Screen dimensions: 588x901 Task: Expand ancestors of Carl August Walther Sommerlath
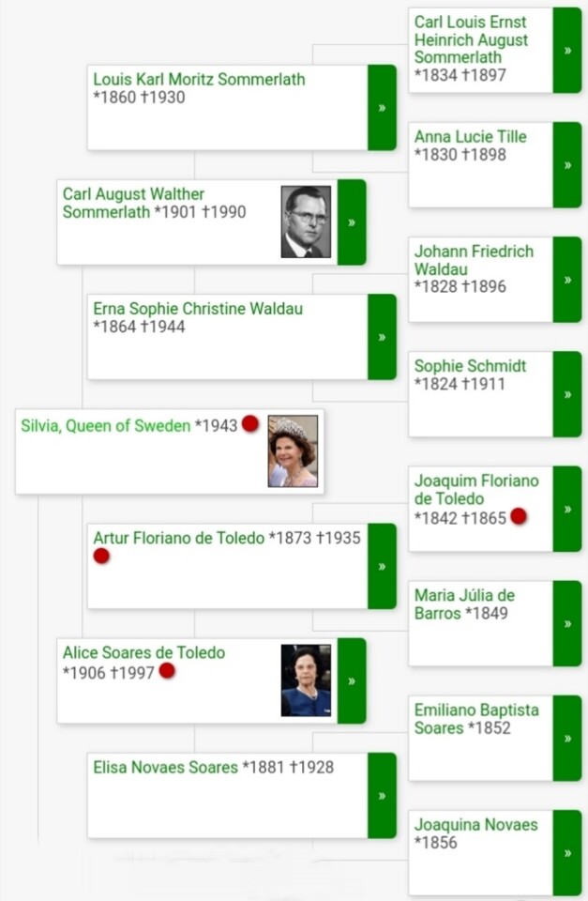click(x=352, y=222)
